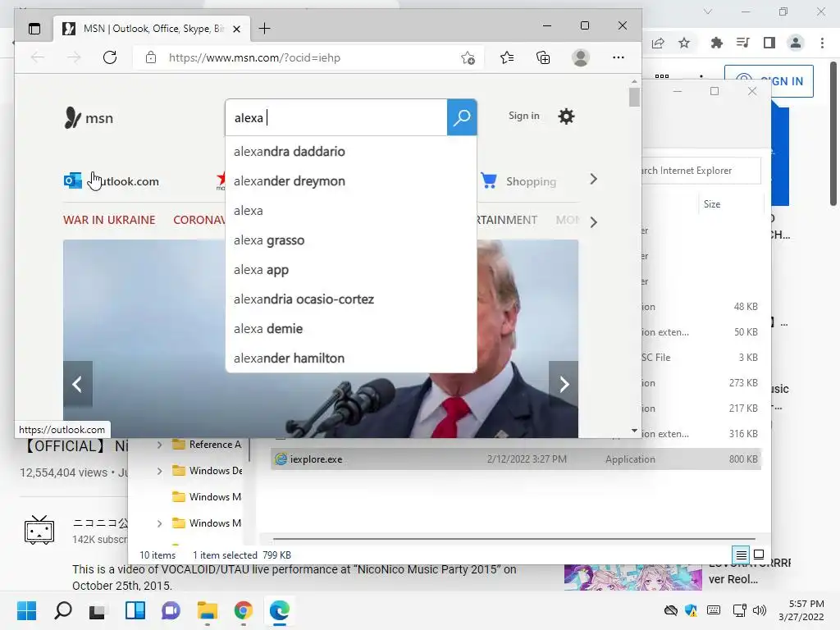
Task: Open Task View on taskbar
Action: [x=98, y=610]
